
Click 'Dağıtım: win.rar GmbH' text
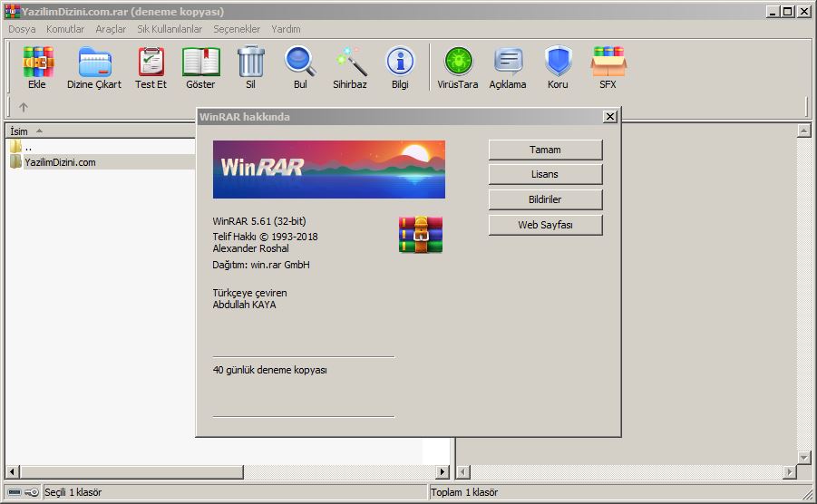261,265
